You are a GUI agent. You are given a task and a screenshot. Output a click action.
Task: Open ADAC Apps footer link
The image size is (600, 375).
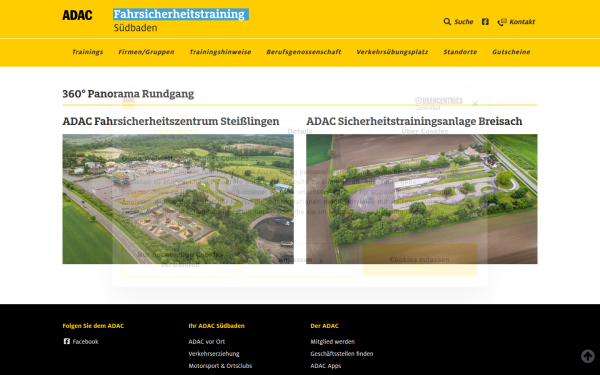[x=326, y=366]
